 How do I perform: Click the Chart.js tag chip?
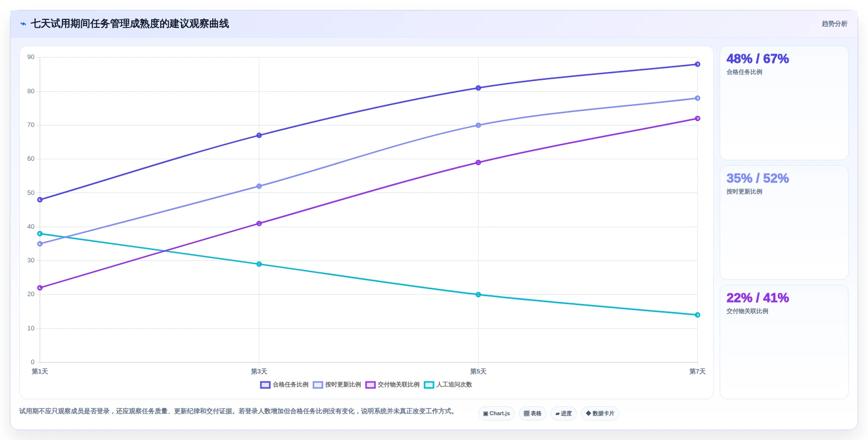[x=496, y=414]
